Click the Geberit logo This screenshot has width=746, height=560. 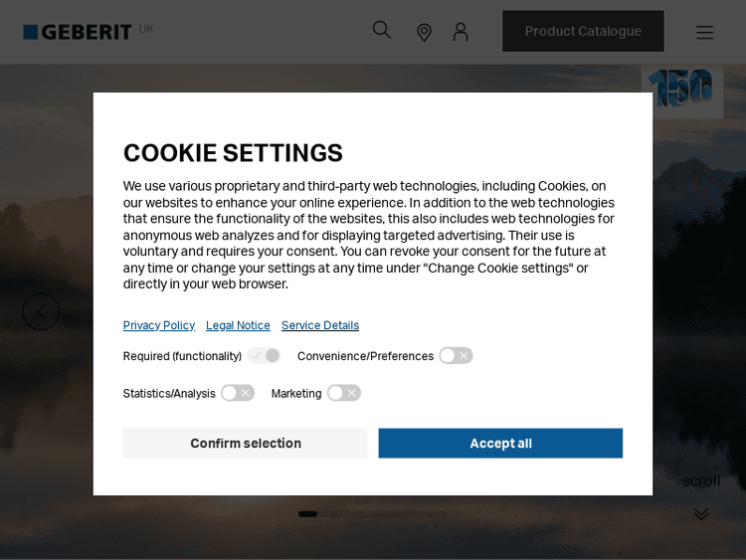click(x=78, y=32)
